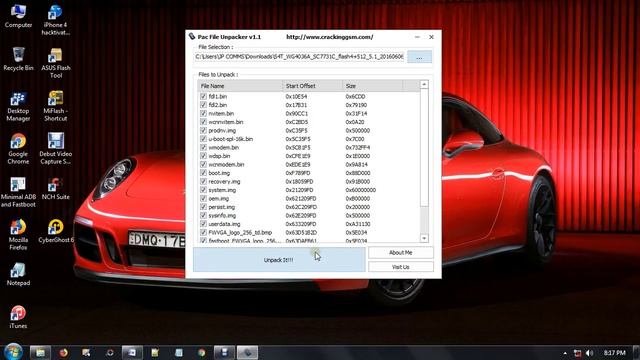The image size is (640, 360).
Task: Open Debut Video Capture Software icon
Action: [56, 149]
